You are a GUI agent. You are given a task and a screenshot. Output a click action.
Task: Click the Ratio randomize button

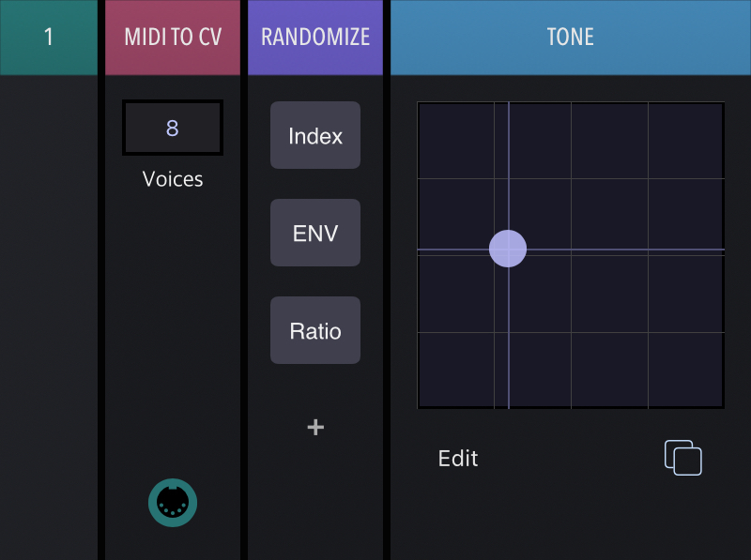[x=315, y=330]
